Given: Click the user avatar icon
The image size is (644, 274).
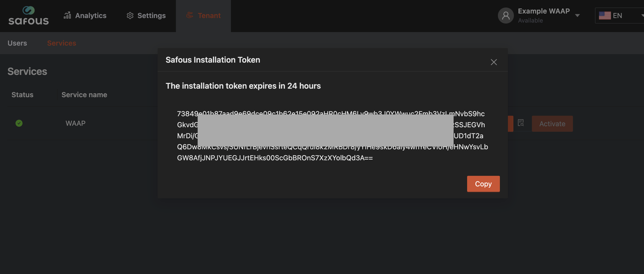Looking at the screenshot, I should 506,15.
